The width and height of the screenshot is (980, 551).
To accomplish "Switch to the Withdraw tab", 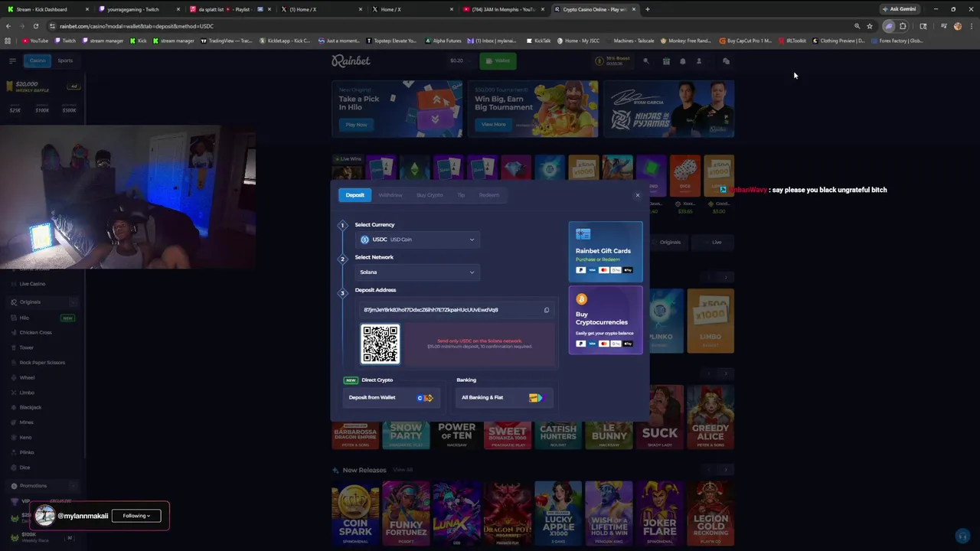I will (390, 195).
